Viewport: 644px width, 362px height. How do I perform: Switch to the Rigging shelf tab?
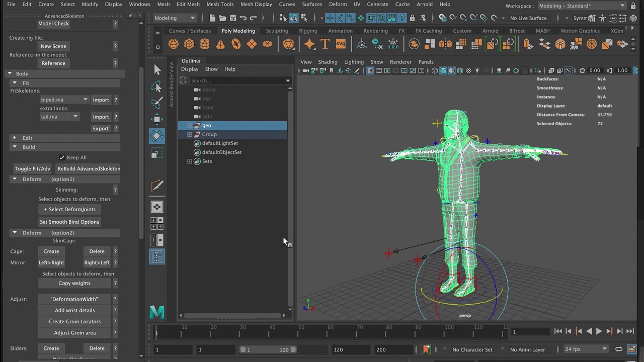[308, 31]
